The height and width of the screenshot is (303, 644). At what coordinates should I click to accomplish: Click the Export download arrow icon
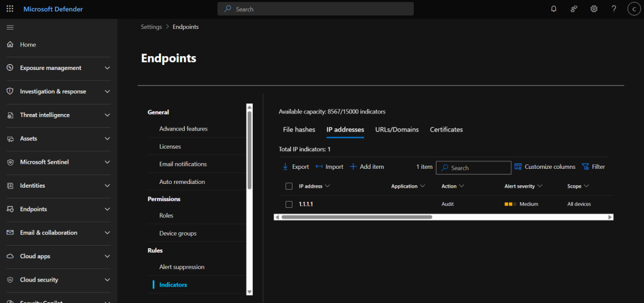click(x=285, y=166)
